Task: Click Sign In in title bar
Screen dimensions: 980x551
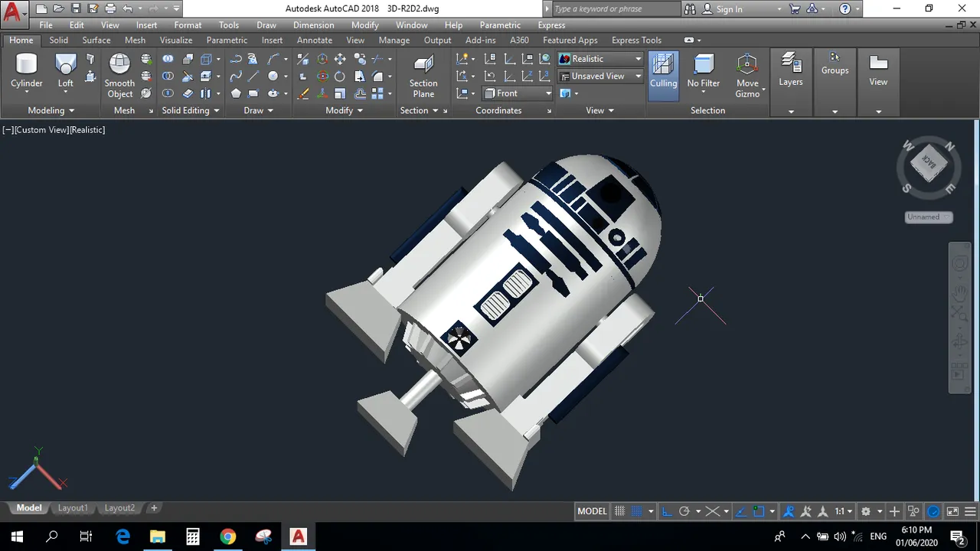Action: pyautogui.click(x=729, y=9)
